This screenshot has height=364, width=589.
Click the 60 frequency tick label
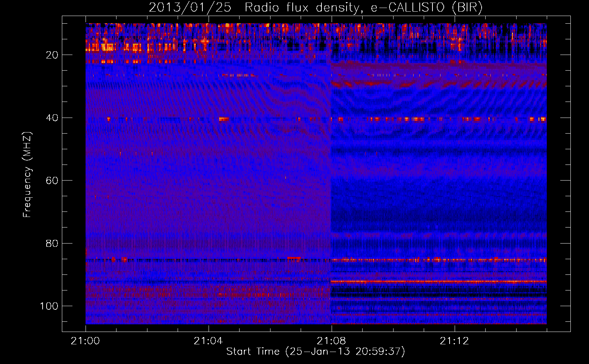point(52,181)
